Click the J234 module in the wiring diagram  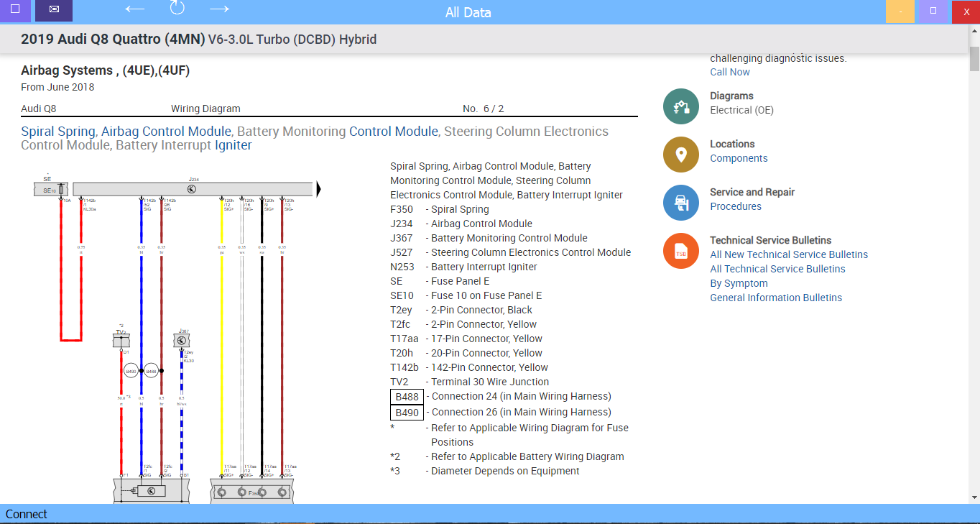click(x=193, y=189)
